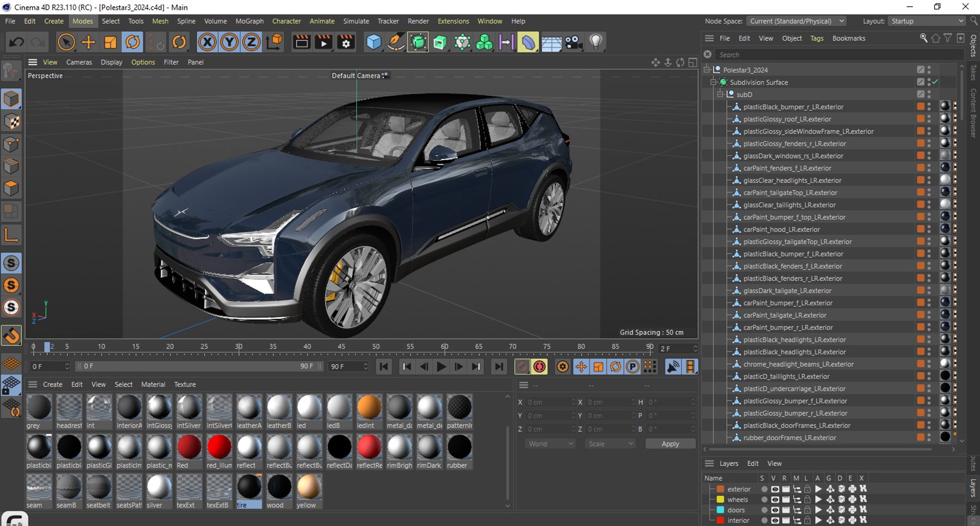Add a Cube primitive object
This screenshot has height=526, width=980.
tap(374, 42)
